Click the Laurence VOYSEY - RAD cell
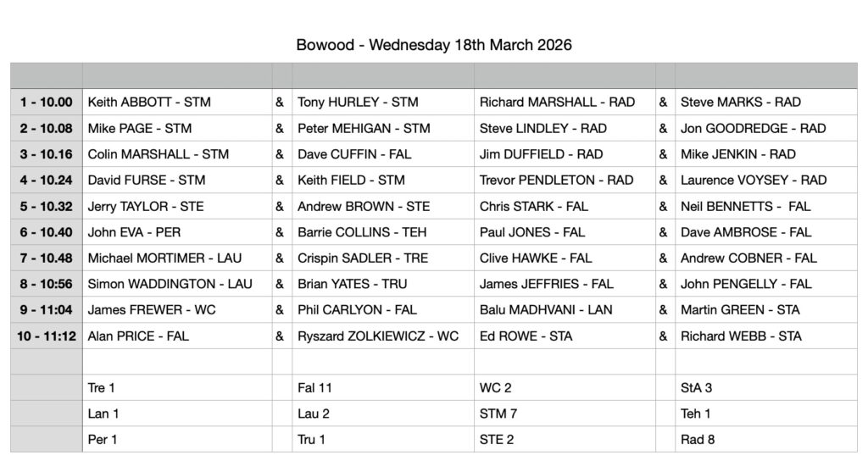The height and width of the screenshot is (461, 868). pos(754,180)
